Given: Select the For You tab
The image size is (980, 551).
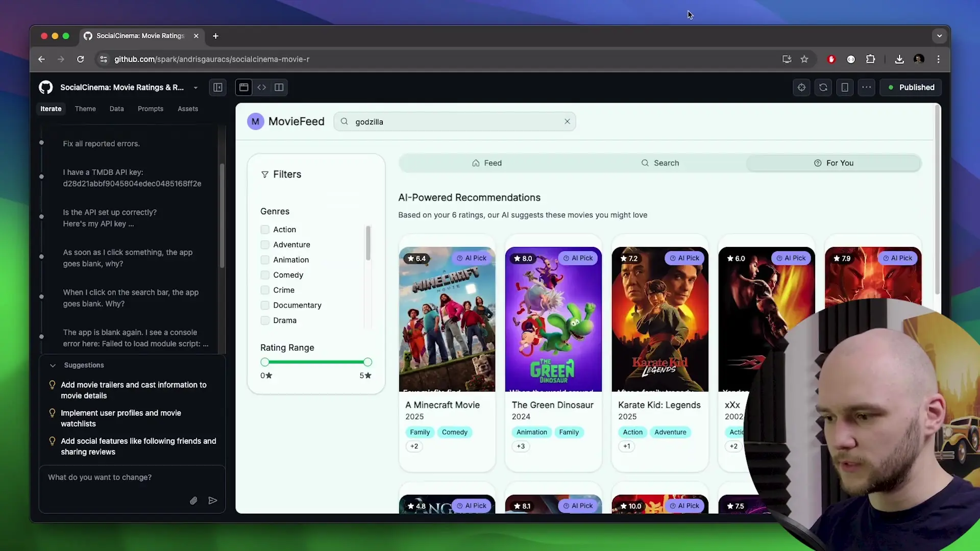Looking at the screenshot, I should click(834, 163).
